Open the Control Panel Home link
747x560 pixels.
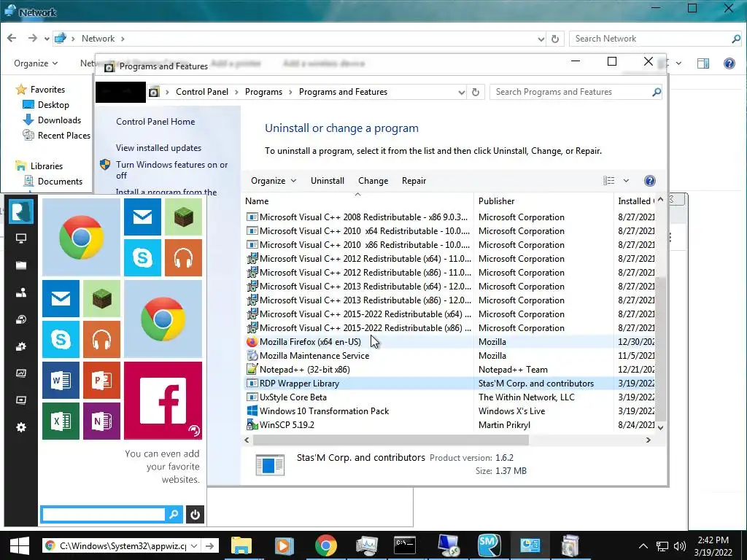point(155,122)
